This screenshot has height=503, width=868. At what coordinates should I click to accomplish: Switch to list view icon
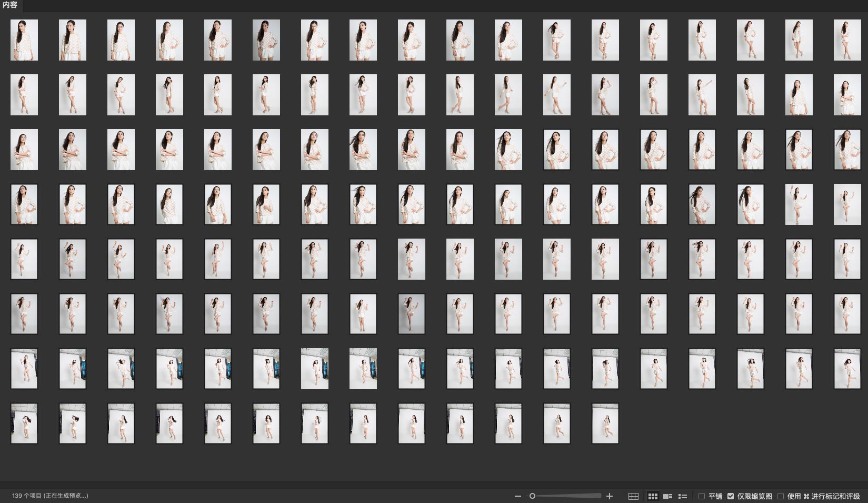point(683,496)
